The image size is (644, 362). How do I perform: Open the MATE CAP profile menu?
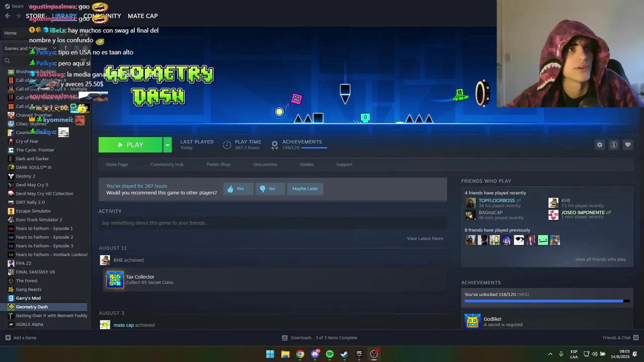[142, 16]
